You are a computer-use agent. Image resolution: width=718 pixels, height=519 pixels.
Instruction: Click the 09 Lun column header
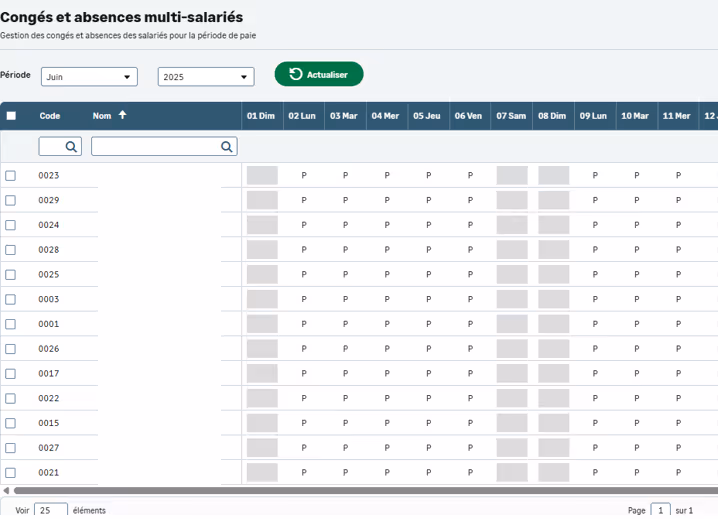tap(595, 116)
